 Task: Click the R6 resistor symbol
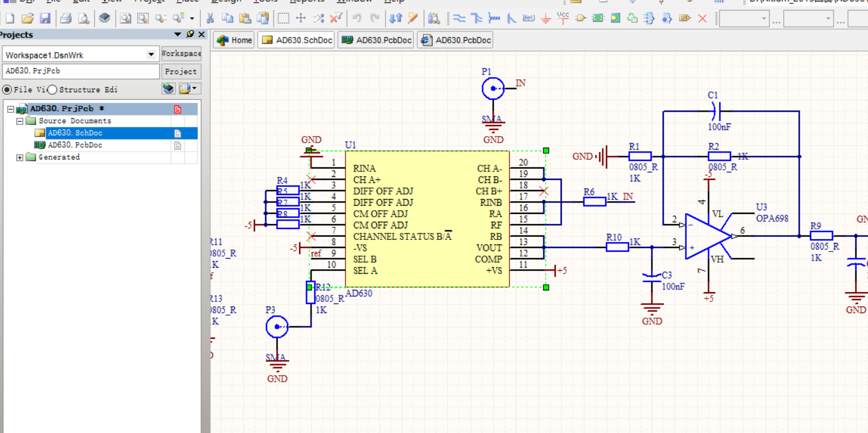[x=594, y=202]
